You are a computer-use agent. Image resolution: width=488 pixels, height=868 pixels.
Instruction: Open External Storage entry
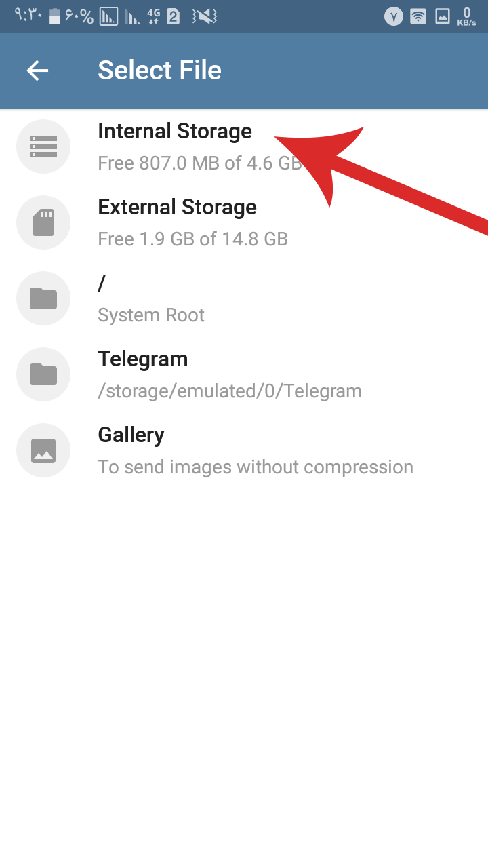pos(244,222)
